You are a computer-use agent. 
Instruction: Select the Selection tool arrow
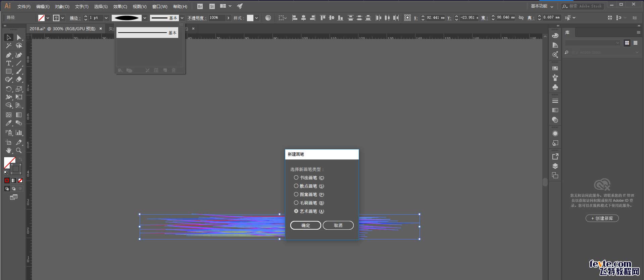click(x=9, y=37)
